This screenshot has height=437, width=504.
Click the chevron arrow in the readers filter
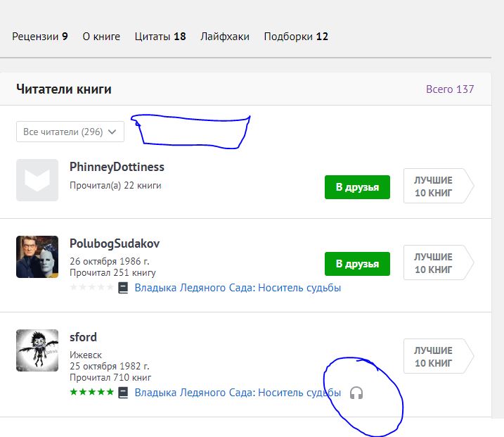click(x=112, y=132)
